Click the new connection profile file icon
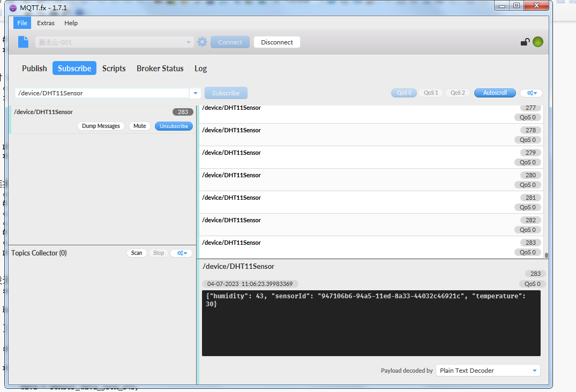 (x=23, y=42)
